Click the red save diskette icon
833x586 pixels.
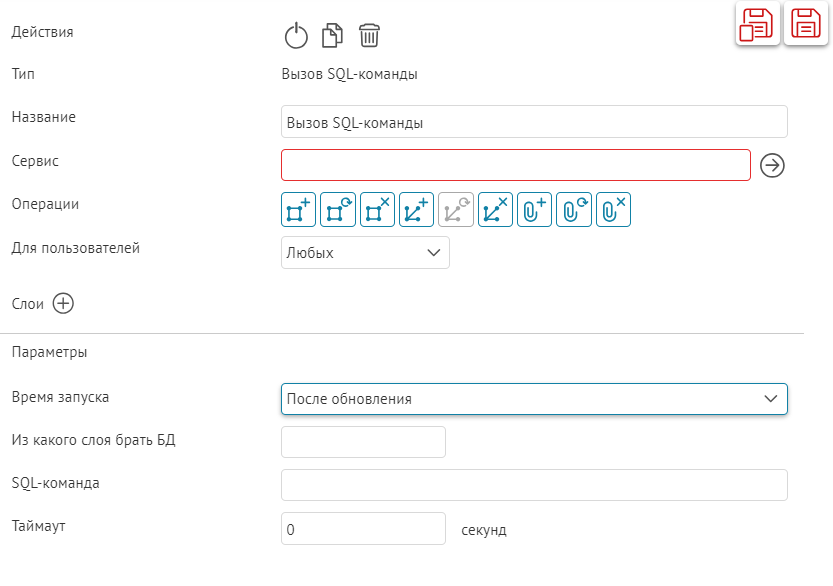(x=807, y=24)
